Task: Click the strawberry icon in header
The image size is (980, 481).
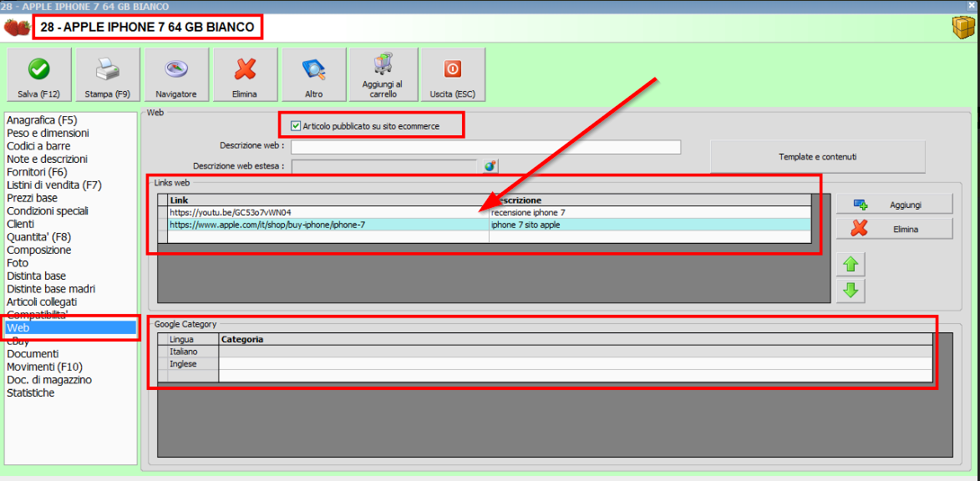Action: point(17,28)
